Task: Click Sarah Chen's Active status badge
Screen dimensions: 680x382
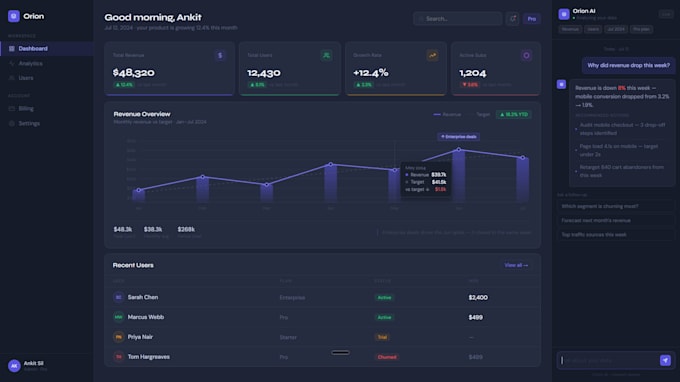Action: click(x=384, y=297)
